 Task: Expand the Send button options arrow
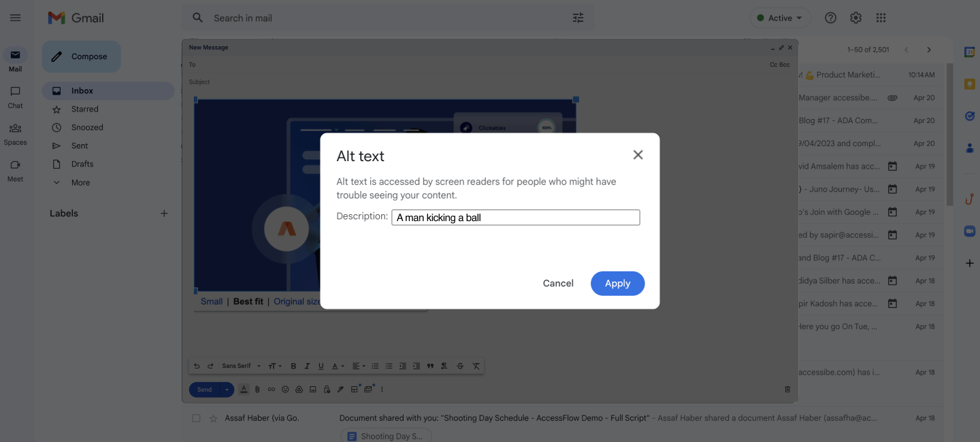(225, 389)
